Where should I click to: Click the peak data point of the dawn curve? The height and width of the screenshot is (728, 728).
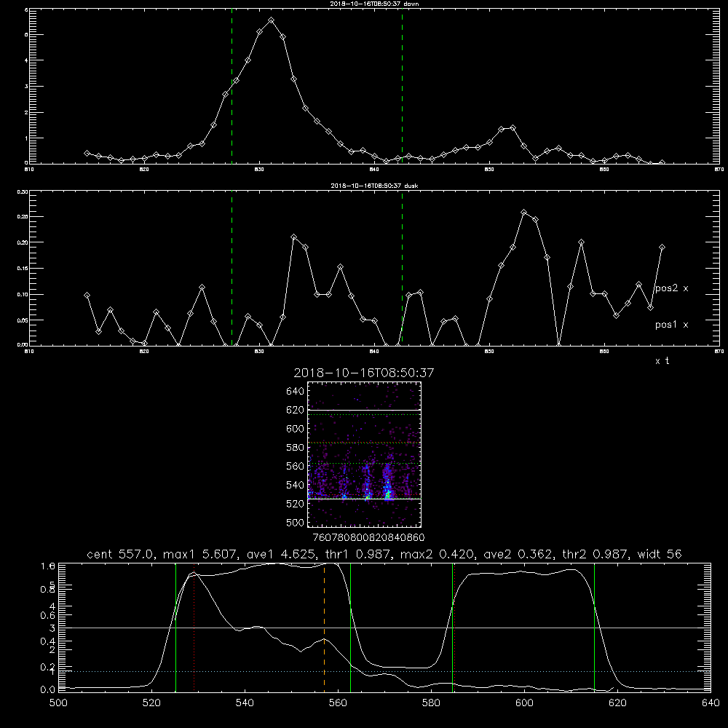pyautogui.click(x=271, y=20)
